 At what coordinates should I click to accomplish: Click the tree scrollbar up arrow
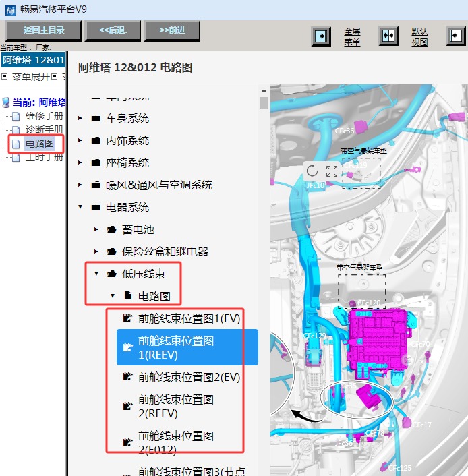[264, 90]
